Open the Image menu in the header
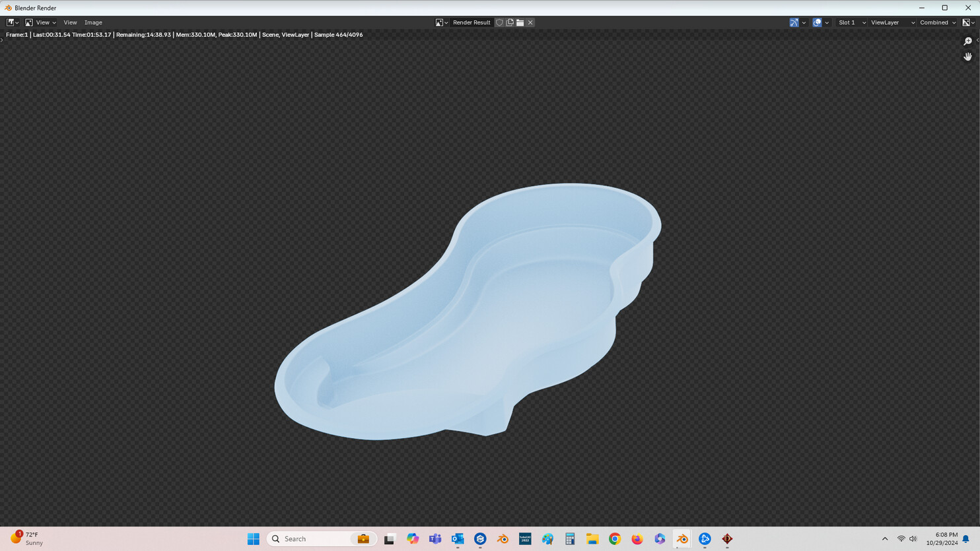Image resolution: width=980 pixels, height=551 pixels. click(93, 22)
